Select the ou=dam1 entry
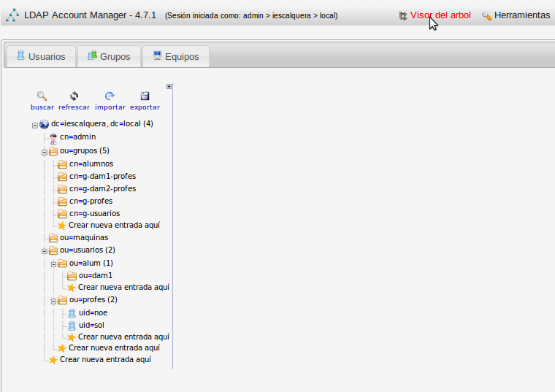 coord(96,275)
